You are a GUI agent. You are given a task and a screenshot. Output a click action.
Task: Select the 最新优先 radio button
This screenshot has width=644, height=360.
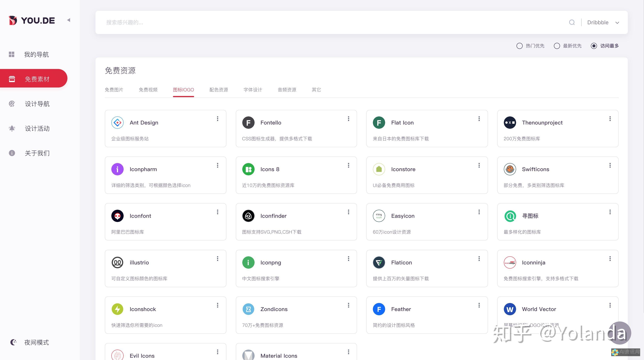557,46
